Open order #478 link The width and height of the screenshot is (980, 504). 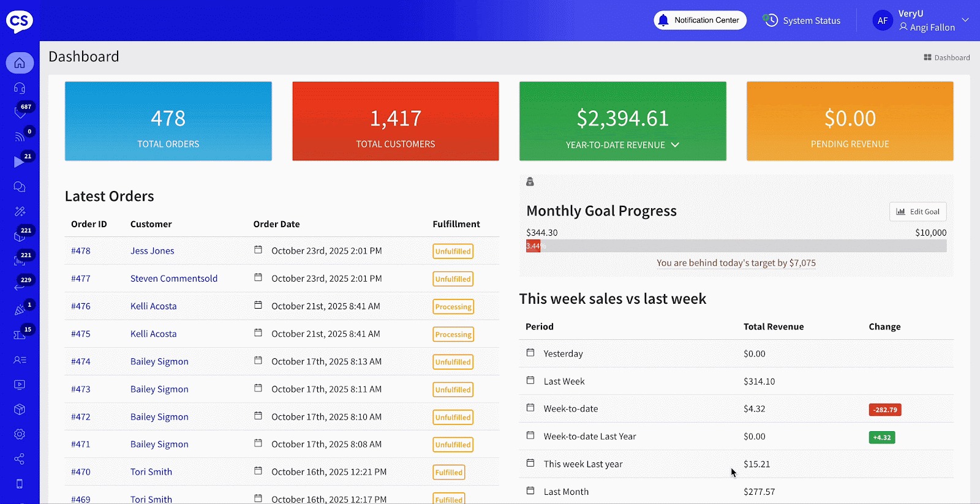click(x=81, y=251)
